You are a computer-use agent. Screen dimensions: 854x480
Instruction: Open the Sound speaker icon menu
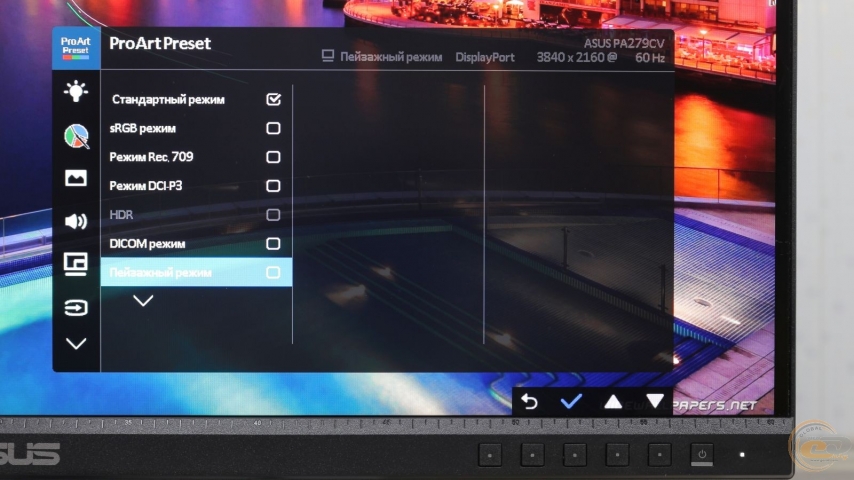pos(76,221)
